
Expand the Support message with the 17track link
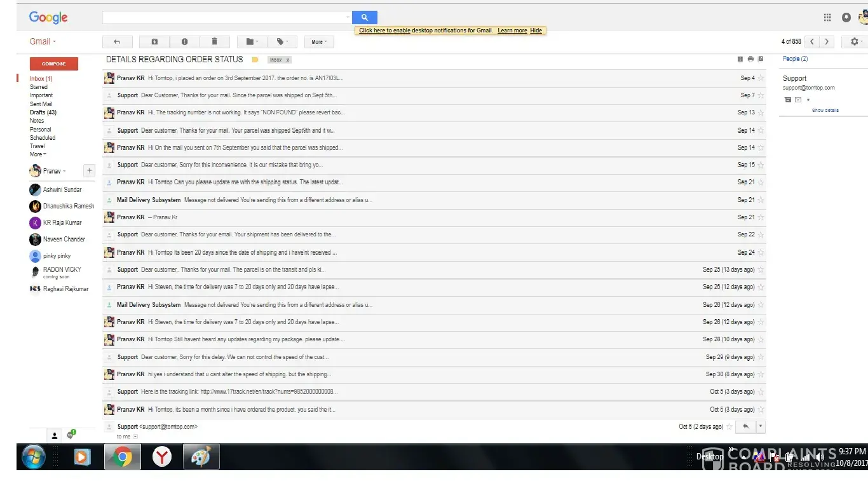(x=434, y=392)
